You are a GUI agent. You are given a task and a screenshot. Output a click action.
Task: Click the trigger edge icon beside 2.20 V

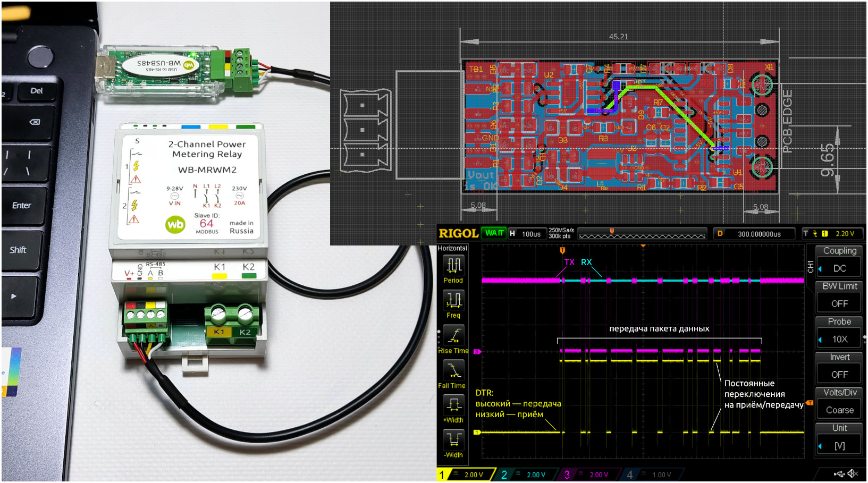point(814,234)
